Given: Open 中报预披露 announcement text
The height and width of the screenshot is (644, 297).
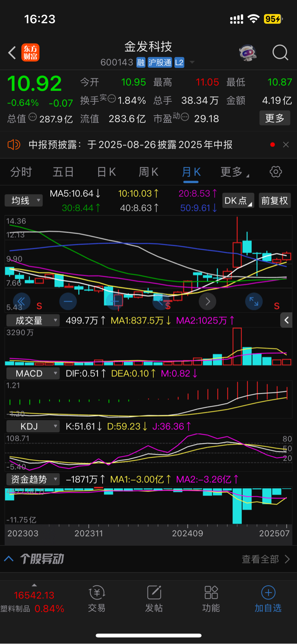Looking at the screenshot, I should point(131,145).
